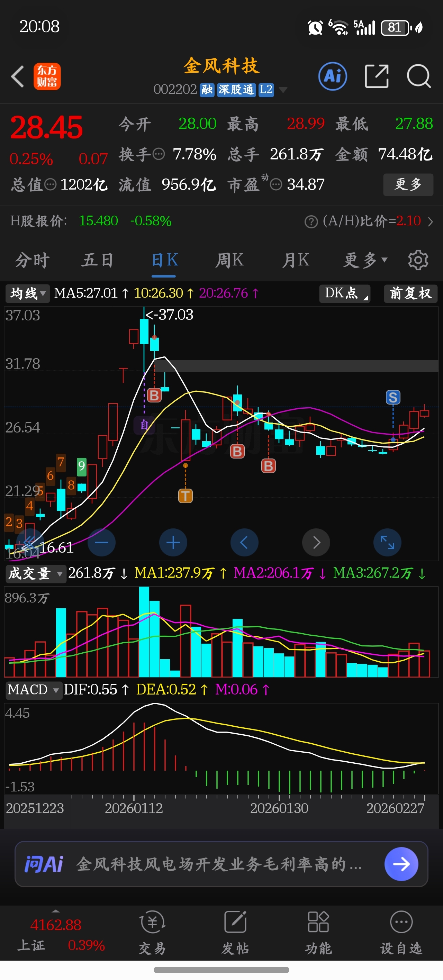Image resolution: width=443 pixels, height=980 pixels.
Task: Tap the 融 margin tag badge
Action: 207,90
